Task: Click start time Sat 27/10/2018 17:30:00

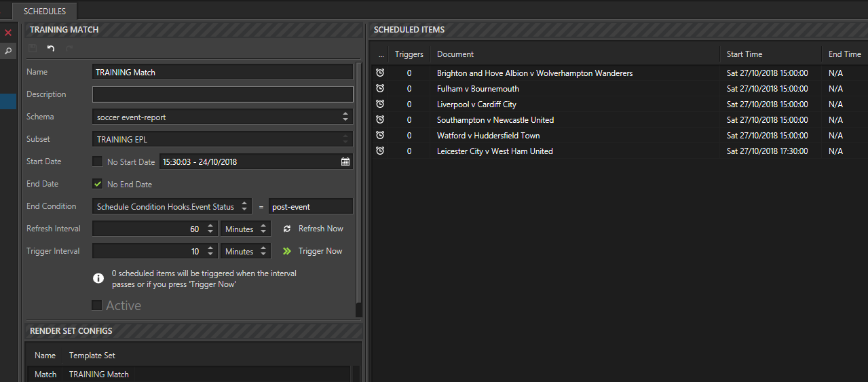Action: coord(767,151)
